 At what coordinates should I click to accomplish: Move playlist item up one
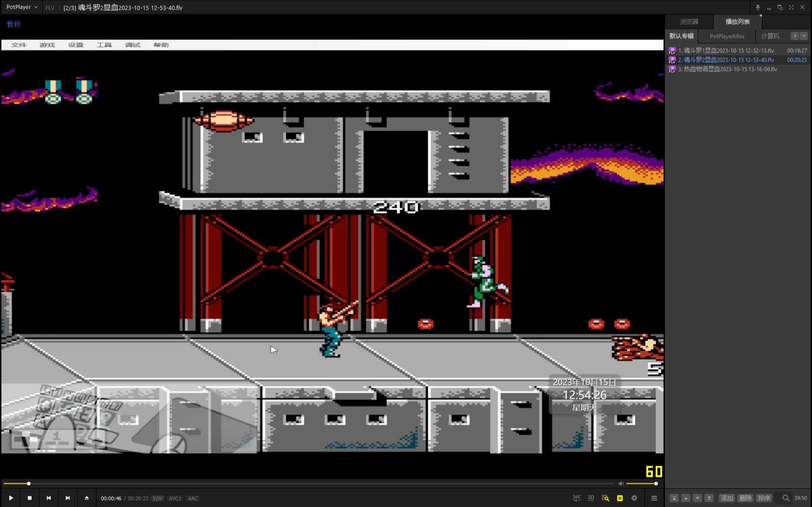(x=686, y=498)
